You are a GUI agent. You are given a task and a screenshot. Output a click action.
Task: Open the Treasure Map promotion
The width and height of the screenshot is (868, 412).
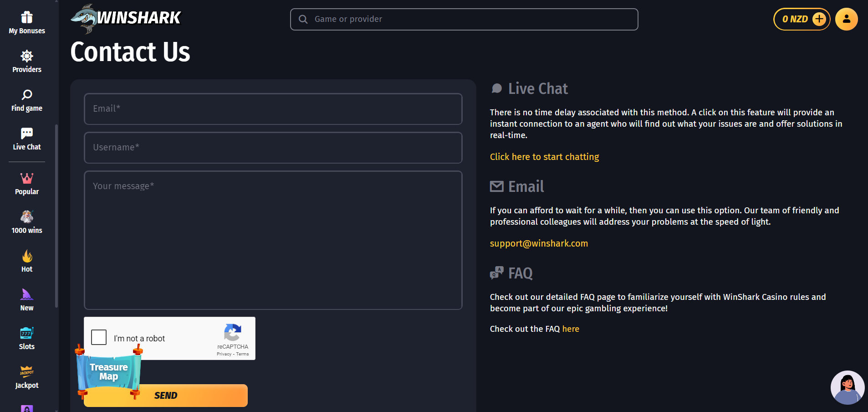coord(109,371)
